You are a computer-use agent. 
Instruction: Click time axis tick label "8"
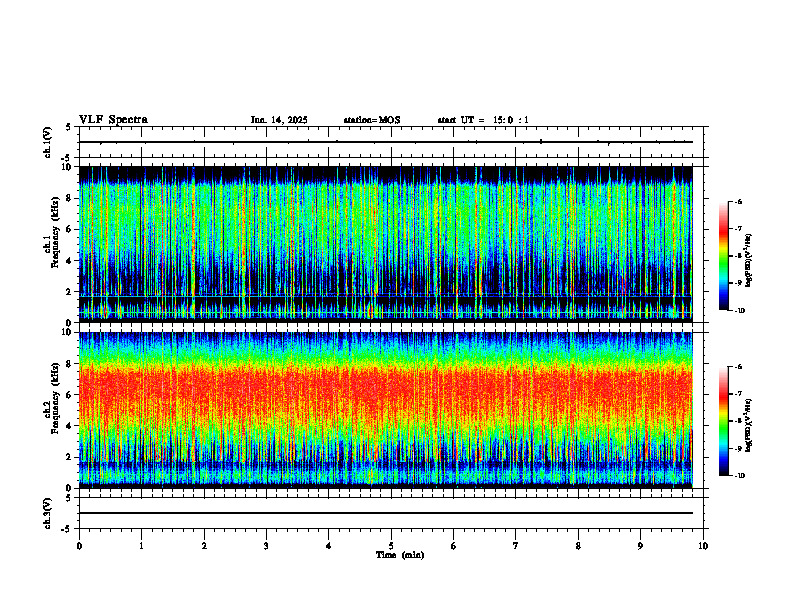click(578, 546)
